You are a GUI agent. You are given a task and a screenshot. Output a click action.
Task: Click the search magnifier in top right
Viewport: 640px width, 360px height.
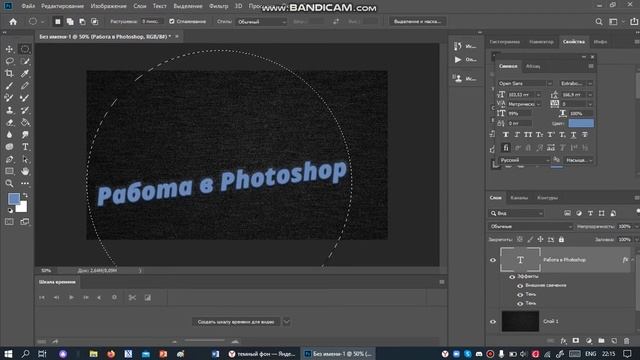tap(598, 22)
